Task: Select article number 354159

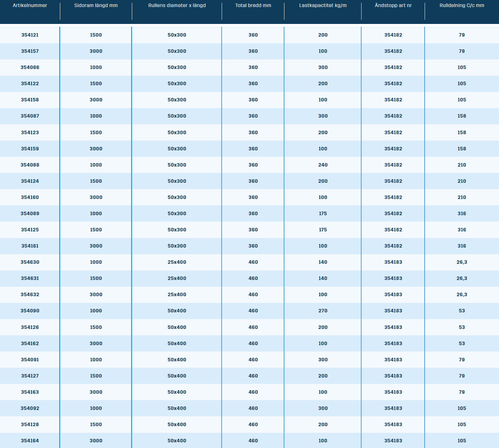Action: point(30,149)
